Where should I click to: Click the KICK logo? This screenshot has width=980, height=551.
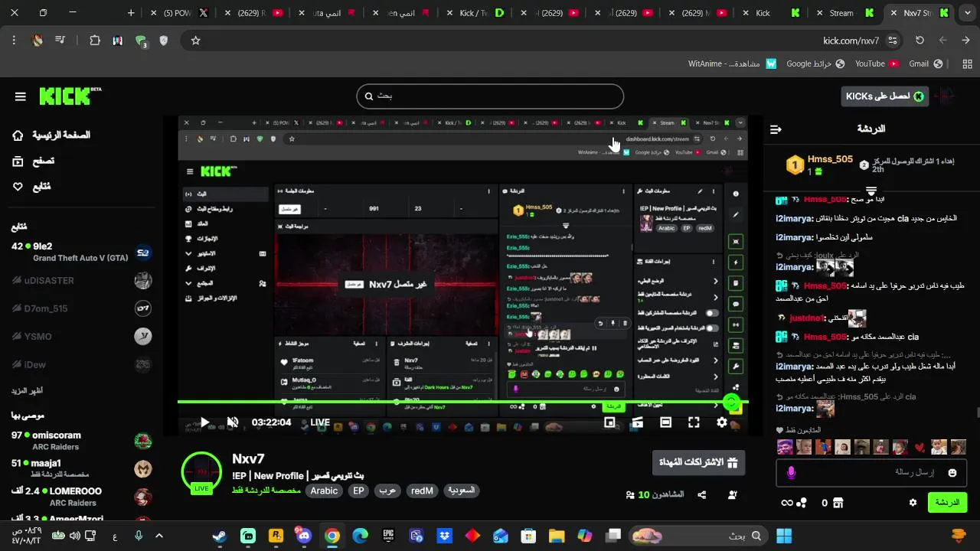tap(69, 96)
